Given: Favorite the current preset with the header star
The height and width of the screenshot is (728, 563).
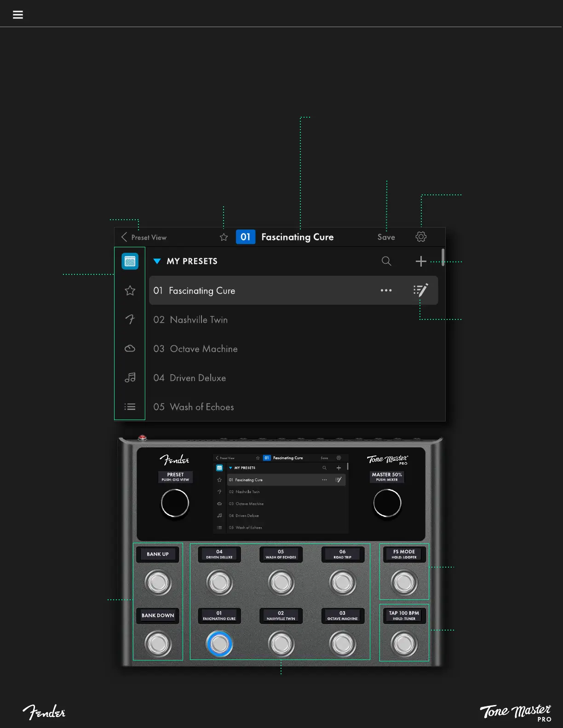Looking at the screenshot, I should pos(224,237).
